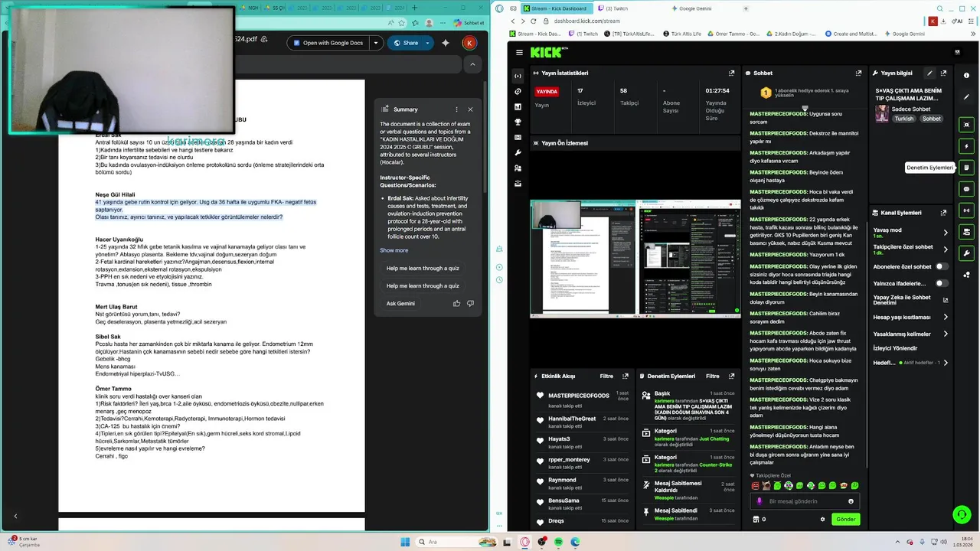The height and width of the screenshot is (551, 980).
Task: Toggle Abonelere özel sohbet switch
Action: [x=942, y=267]
